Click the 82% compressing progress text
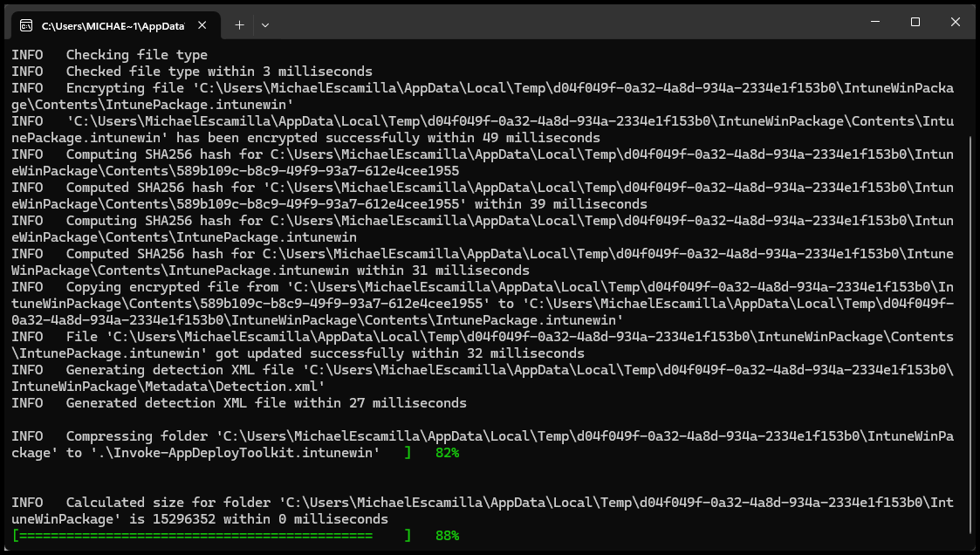 click(x=447, y=453)
